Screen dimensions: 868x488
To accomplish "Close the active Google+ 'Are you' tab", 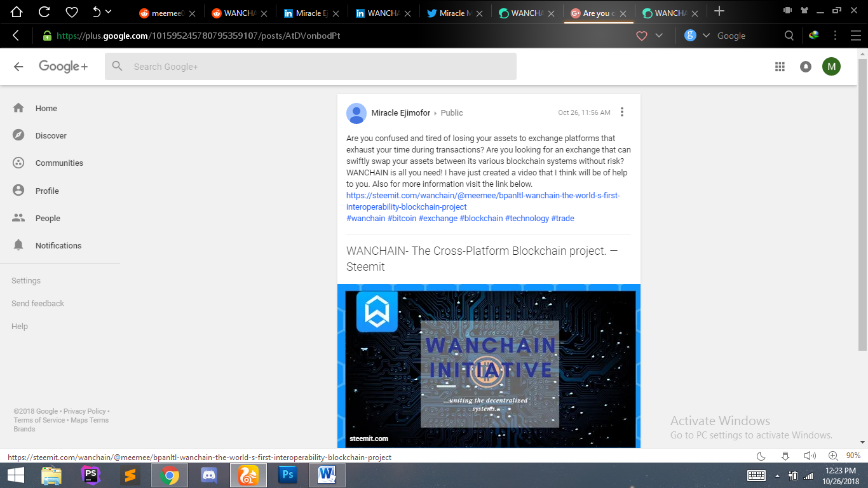I will [623, 13].
